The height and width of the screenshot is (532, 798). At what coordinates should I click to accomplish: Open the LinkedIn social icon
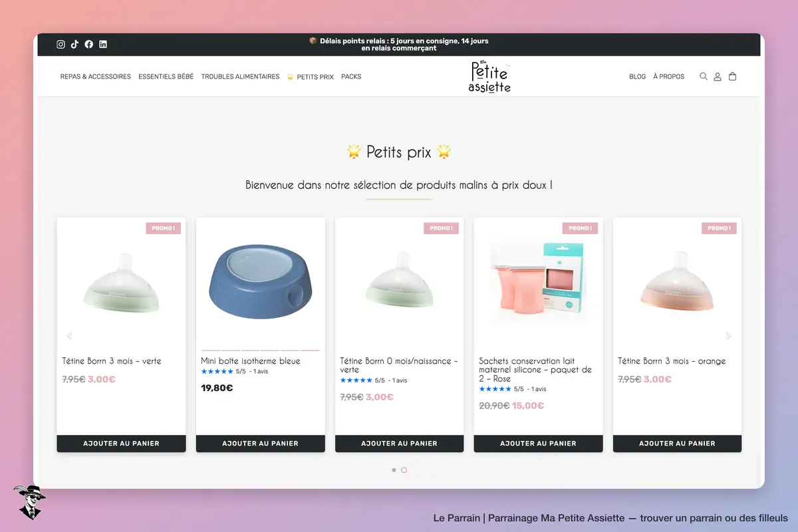[x=103, y=45]
